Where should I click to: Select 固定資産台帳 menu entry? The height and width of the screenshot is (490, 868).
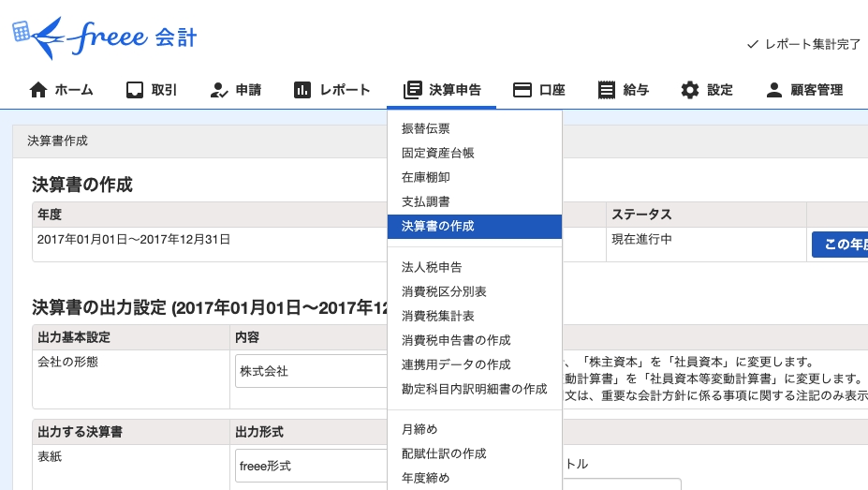click(475, 153)
